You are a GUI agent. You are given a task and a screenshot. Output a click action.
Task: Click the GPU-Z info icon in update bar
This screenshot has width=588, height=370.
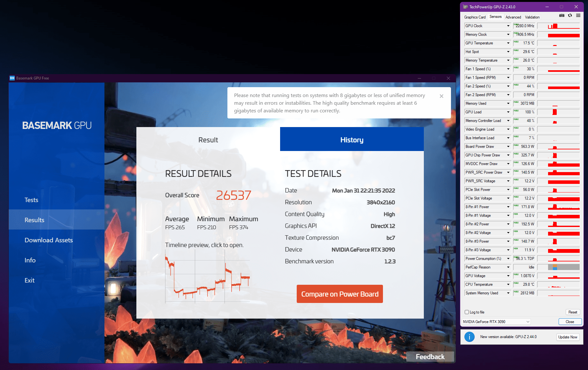470,337
